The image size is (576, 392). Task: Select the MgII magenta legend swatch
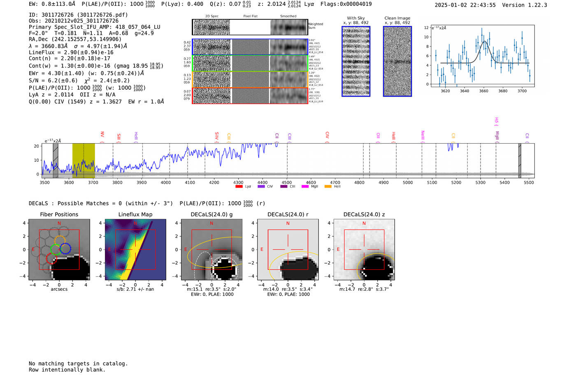pos(305,187)
